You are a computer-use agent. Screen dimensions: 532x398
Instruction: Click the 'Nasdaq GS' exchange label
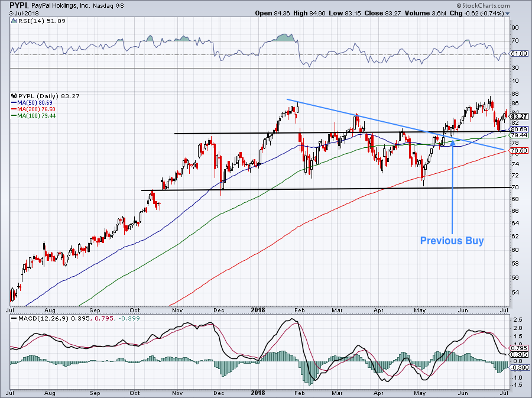pyautogui.click(x=108, y=6)
